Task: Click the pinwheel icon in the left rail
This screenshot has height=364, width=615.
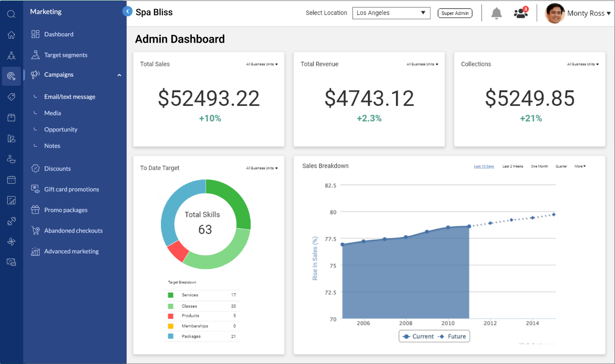Action: click(11, 241)
